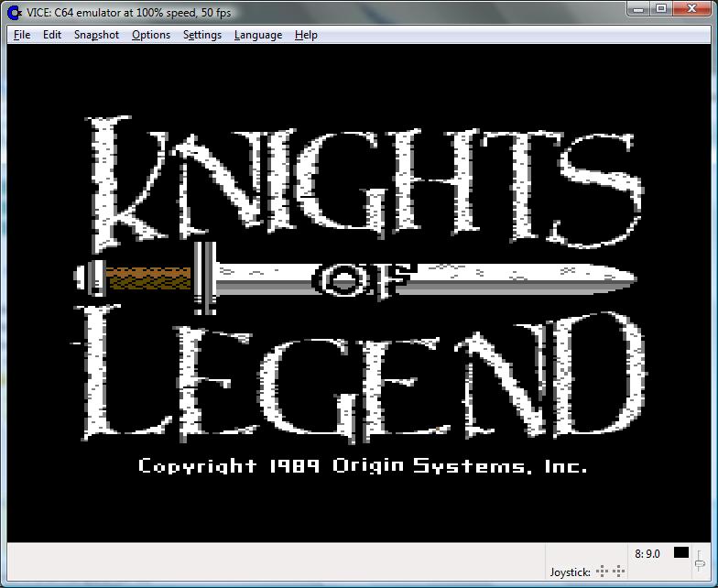This screenshot has height=588, width=718.
Task: Click the black drive LED indicator
Action: click(681, 553)
